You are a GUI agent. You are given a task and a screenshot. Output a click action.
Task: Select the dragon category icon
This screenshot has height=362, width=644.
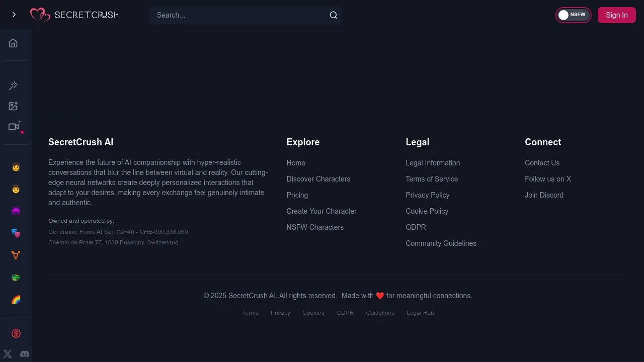click(16, 278)
